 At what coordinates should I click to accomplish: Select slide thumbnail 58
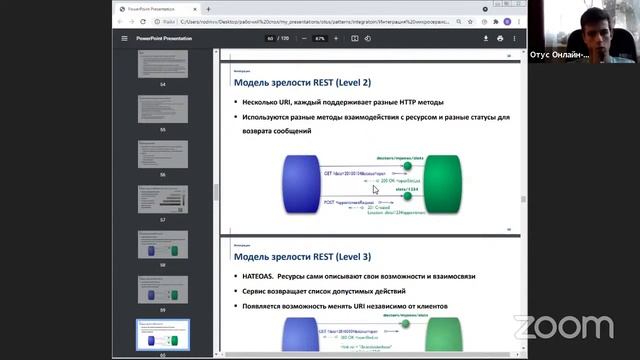[163, 244]
